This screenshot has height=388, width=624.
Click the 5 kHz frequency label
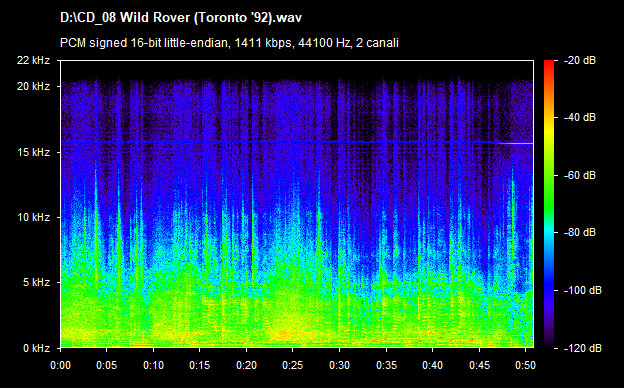[36, 283]
